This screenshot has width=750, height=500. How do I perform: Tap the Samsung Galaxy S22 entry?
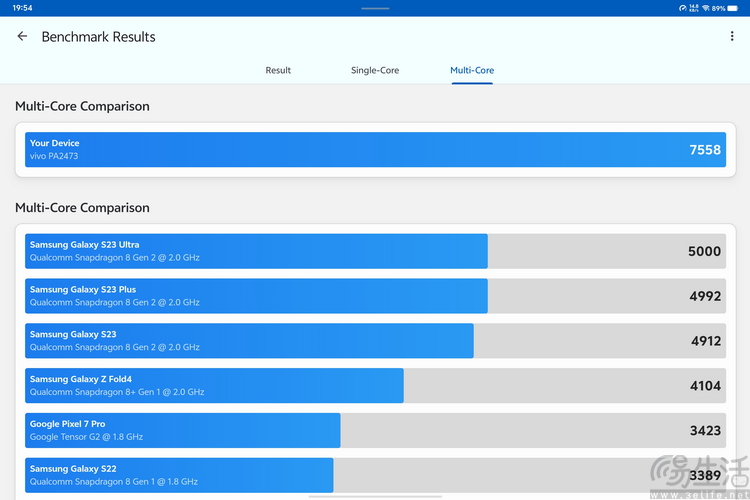click(375, 475)
